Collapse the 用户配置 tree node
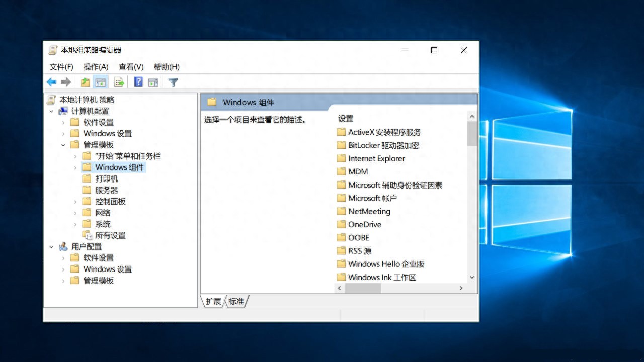Image resolution: width=644 pixels, height=362 pixels. point(51,246)
